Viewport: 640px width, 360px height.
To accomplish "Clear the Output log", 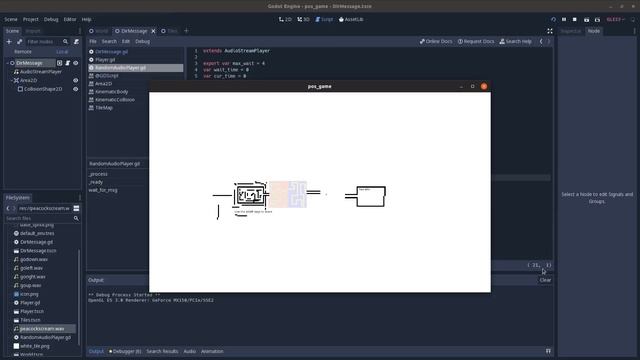I will coord(545,280).
